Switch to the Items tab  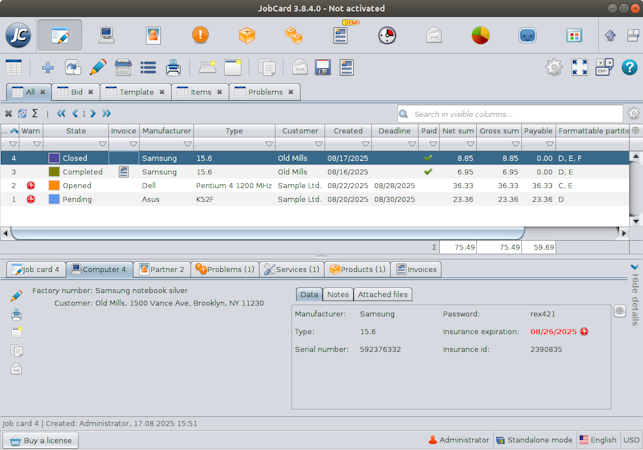200,92
